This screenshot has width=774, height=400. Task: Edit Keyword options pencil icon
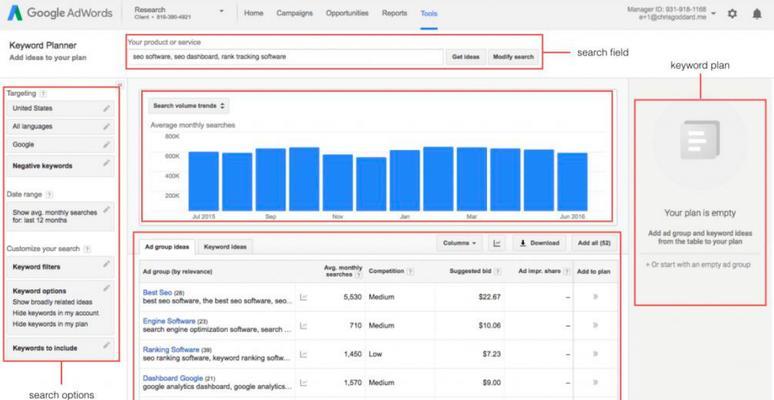[x=106, y=288]
